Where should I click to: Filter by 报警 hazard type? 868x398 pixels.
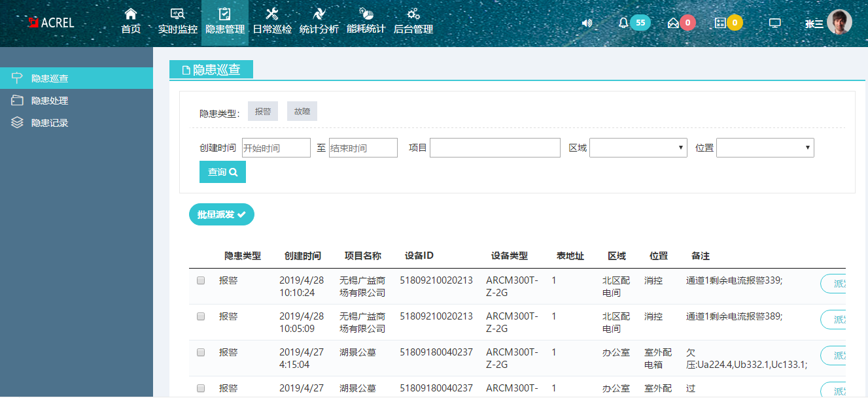coord(263,112)
